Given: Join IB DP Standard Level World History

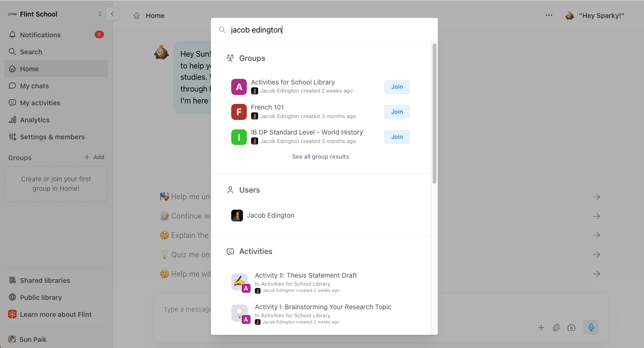Looking at the screenshot, I should pyautogui.click(x=397, y=137).
